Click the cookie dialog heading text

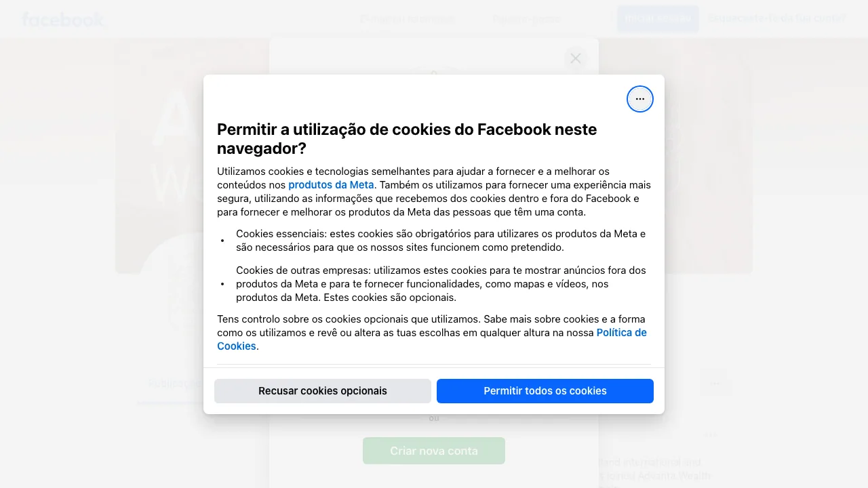407,139
